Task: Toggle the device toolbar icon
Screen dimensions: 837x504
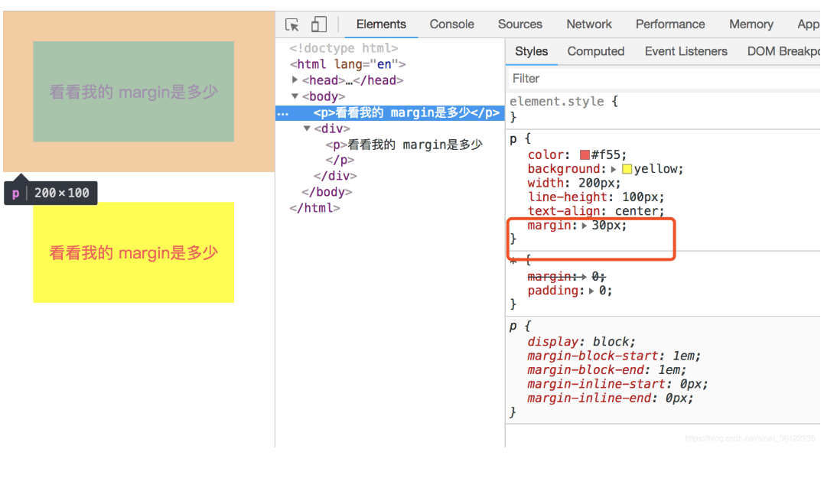Action: pos(319,24)
